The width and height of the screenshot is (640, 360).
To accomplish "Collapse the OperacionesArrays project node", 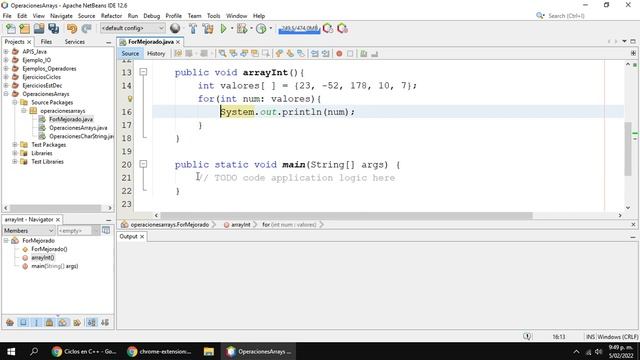I will 6,94.
